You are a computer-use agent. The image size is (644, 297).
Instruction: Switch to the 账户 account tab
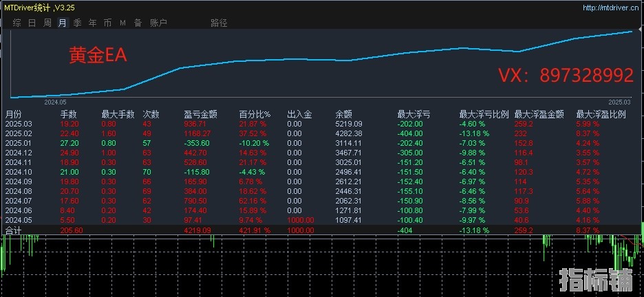coord(158,23)
